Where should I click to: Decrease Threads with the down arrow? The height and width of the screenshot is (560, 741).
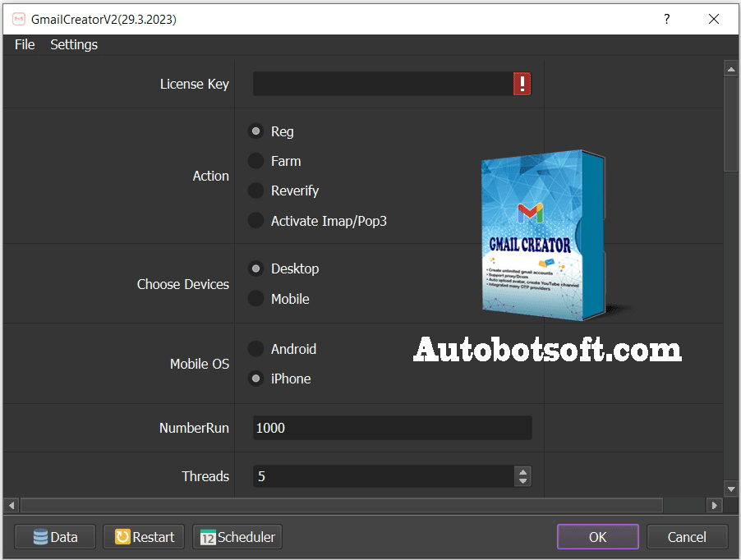coord(522,481)
